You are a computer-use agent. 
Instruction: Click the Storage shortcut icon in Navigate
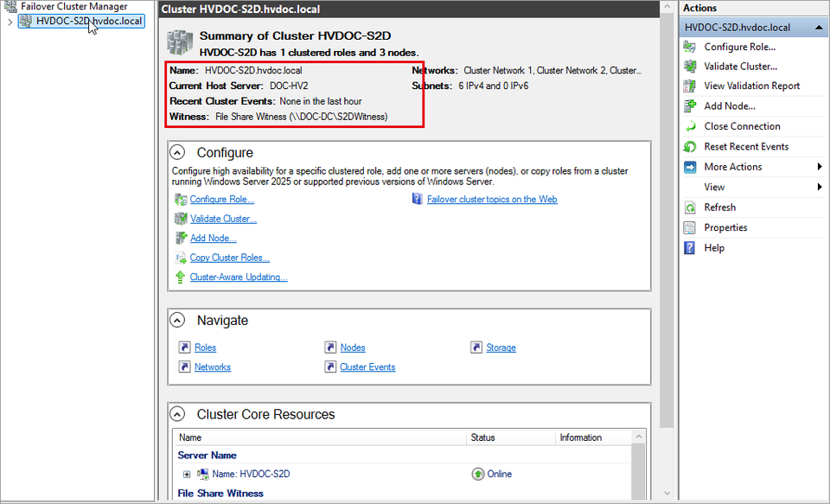(476, 348)
